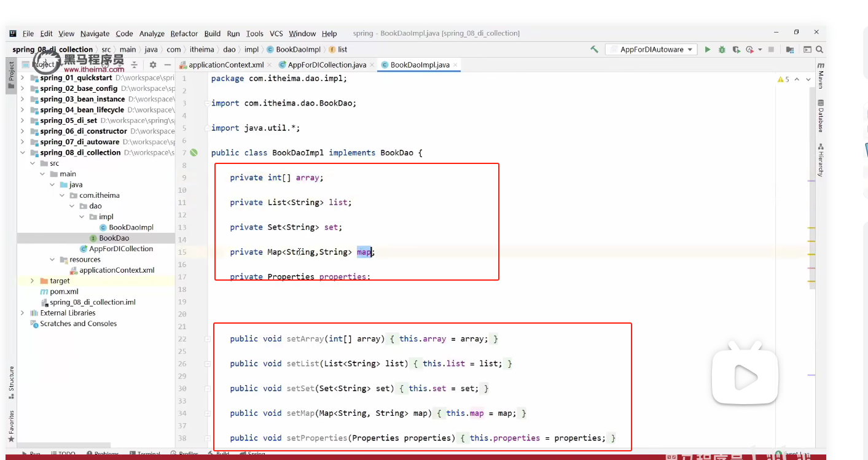868x460 pixels.
Task: Click the Profiler run icon in the toolbar
Action: [x=749, y=50]
